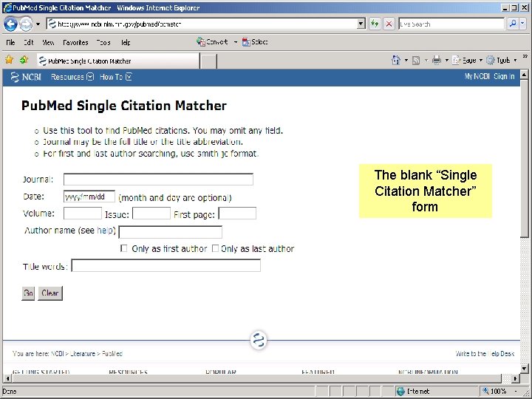Expand the Home button dropdown arrow
Screen dimensions: 532x399
(406, 61)
